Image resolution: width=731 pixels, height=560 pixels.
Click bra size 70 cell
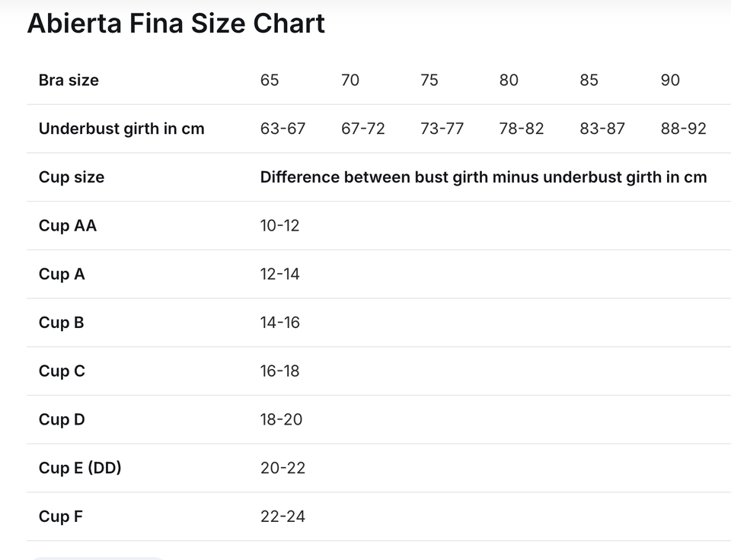(x=350, y=80)
